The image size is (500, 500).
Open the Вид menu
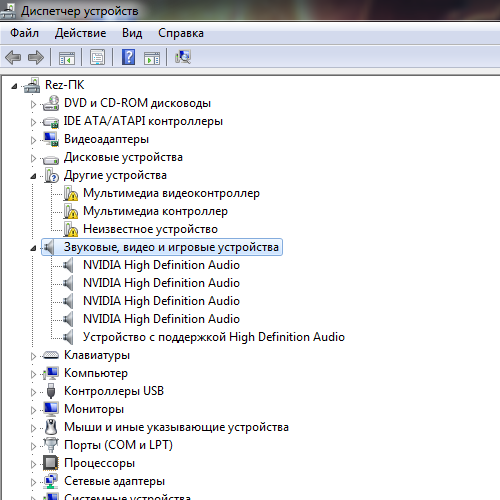132,33
